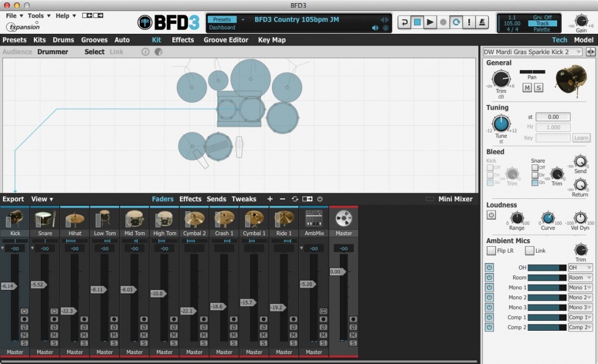This screenshot has width=598, height=364.
Task: Solo the kick with the S button in General
Action: click(x=538, y=88)
